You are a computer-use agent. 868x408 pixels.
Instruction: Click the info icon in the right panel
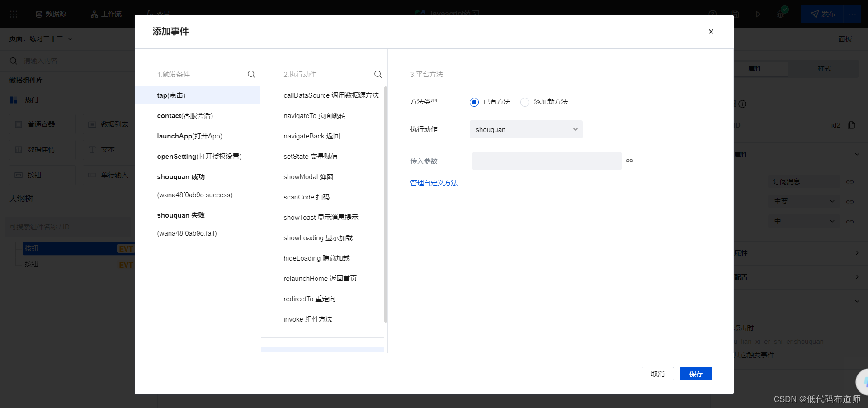(x=742, y=104)
